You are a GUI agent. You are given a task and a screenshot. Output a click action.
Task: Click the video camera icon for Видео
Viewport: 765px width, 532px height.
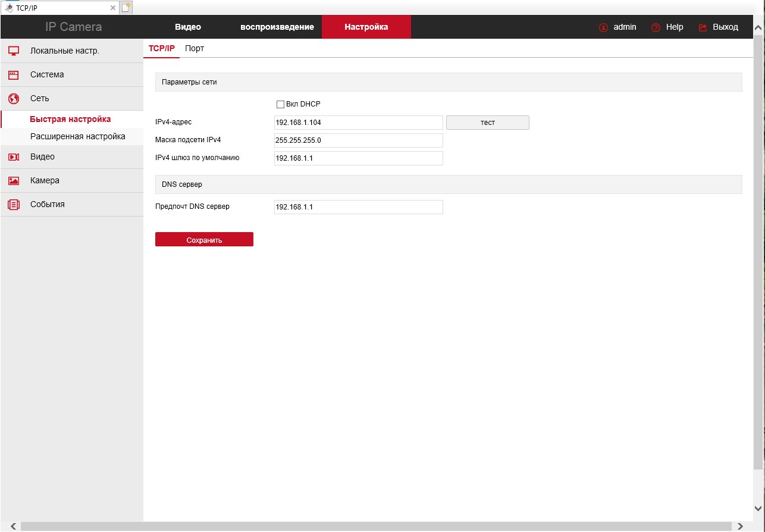14,157
